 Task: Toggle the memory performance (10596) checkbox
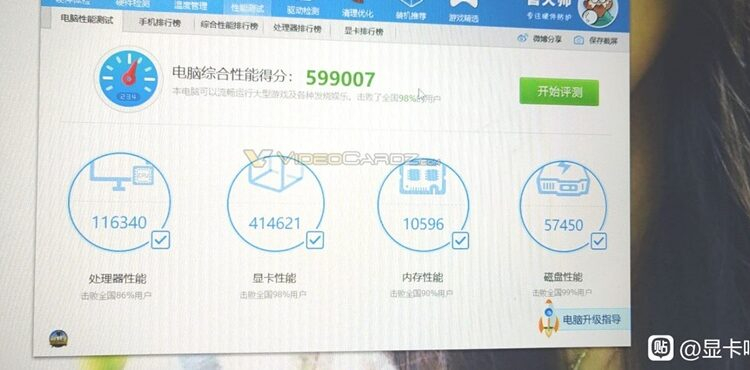[x=461, y=240]
